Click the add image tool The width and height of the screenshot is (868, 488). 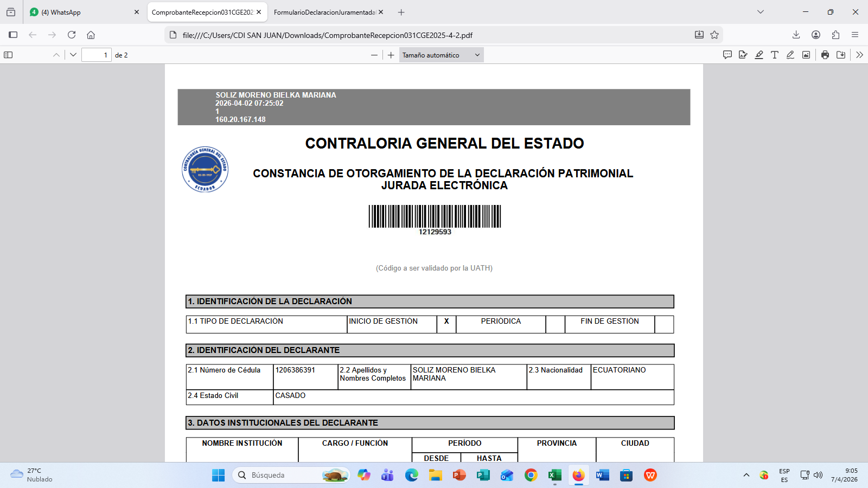coord(806,55)
